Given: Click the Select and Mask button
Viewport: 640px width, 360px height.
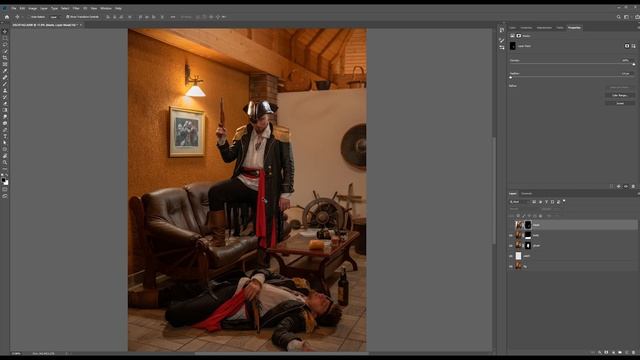Looking at the screenshot, I should (620, 87).
